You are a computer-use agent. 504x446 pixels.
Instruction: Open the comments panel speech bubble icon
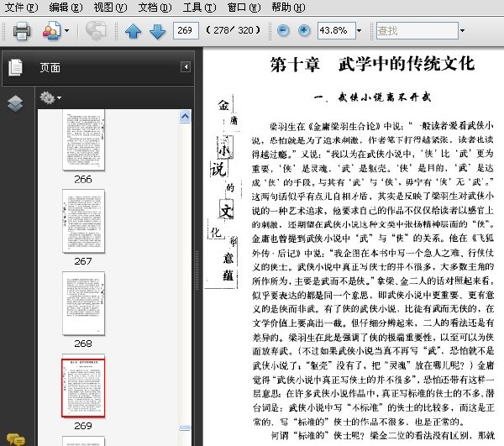coord(15,439)
